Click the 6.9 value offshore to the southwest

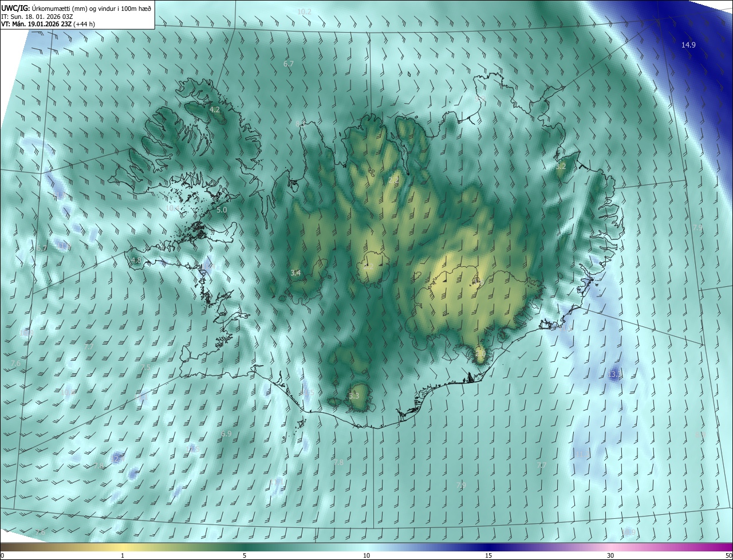[x=226, y=434]
